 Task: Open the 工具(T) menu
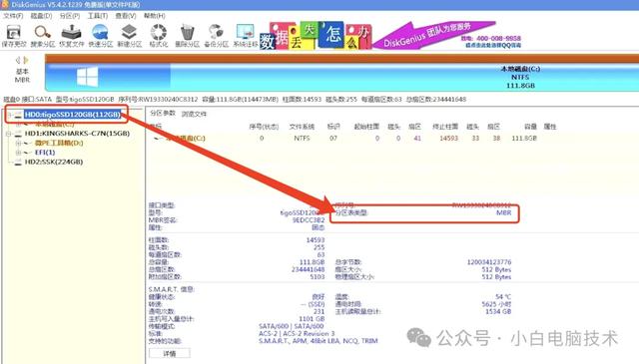98,16
